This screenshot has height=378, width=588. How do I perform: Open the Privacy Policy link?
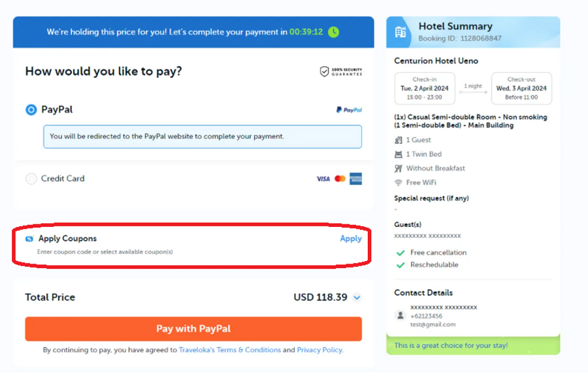pyautogui.click(x=319, y=350)
